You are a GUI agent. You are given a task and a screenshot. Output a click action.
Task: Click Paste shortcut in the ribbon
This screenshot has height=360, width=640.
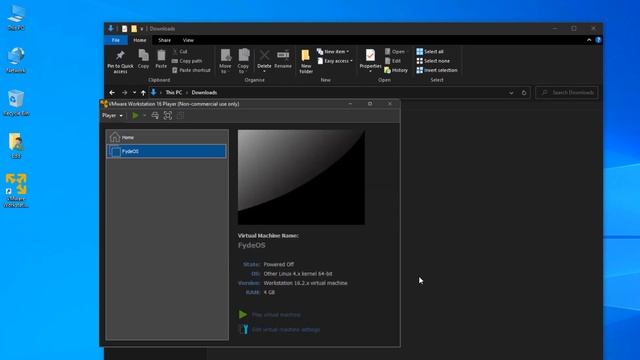click(x=191, y=70)
